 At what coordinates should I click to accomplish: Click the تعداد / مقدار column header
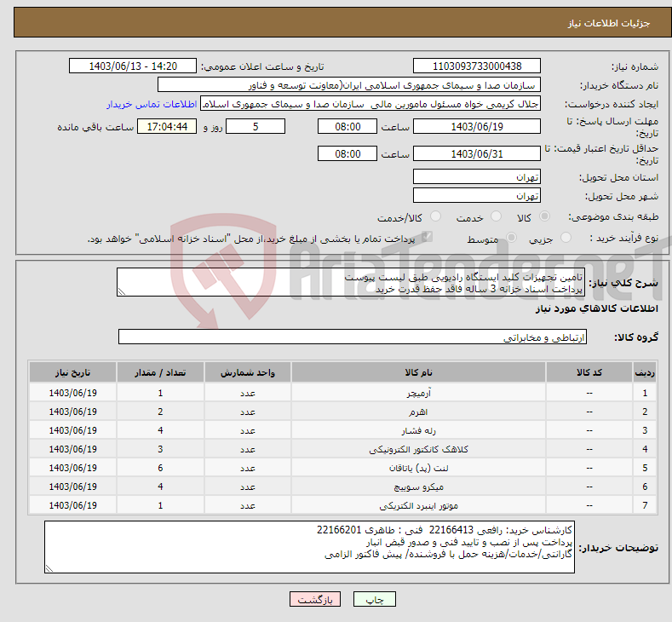pyautogui.click(x=160, y=372)
